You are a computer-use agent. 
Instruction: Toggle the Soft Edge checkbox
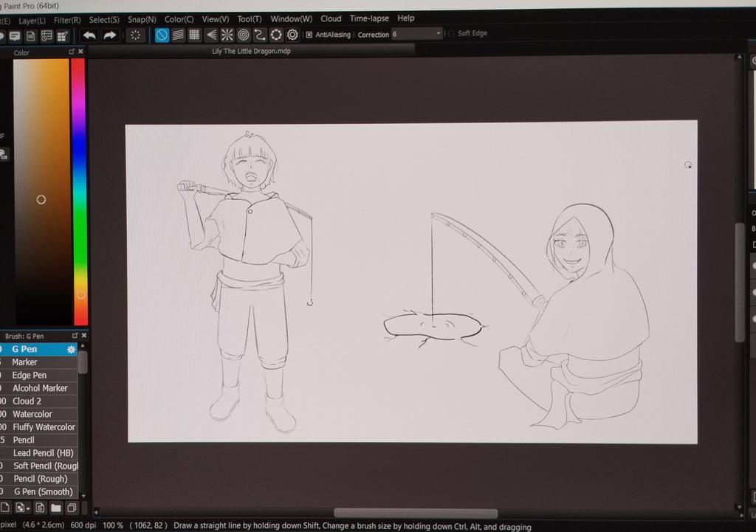point(451,33)
